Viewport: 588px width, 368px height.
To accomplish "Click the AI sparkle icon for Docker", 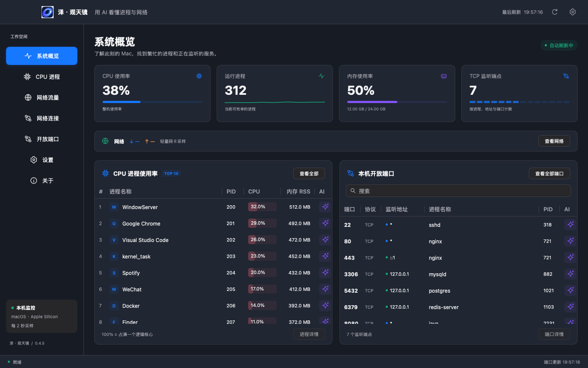I will tap(325, 306).
